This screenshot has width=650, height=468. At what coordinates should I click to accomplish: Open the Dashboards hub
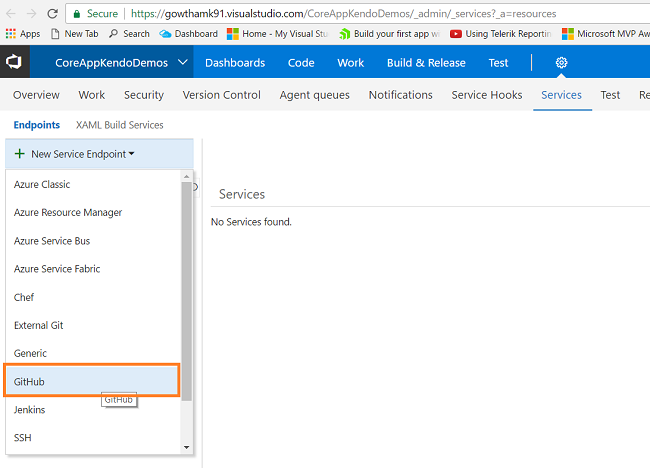pyautogui.click(x=235, y=63)
